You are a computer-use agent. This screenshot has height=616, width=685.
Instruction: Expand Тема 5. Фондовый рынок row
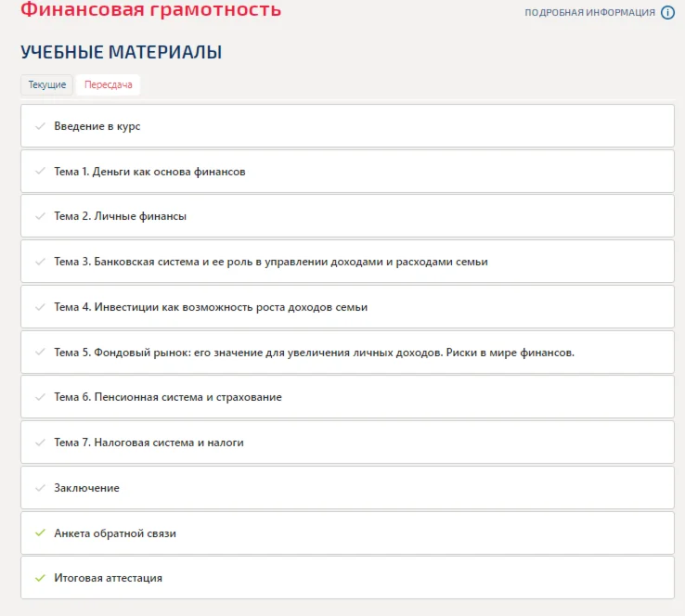(x=347, y=353)
